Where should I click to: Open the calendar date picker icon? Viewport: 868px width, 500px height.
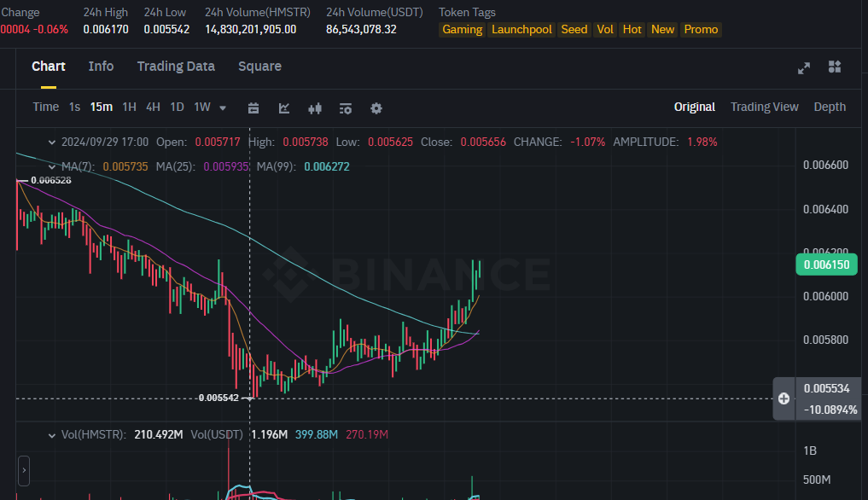[x=253, y=108]
